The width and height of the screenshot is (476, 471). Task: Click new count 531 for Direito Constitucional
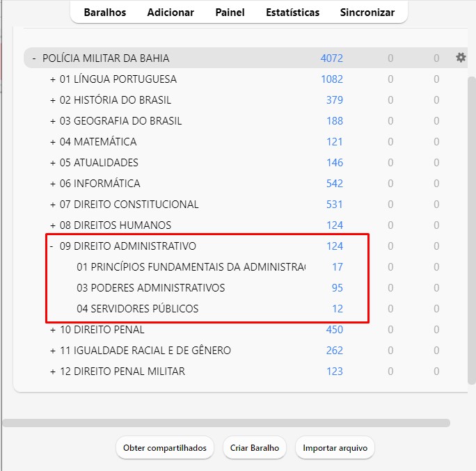(335, 205)
